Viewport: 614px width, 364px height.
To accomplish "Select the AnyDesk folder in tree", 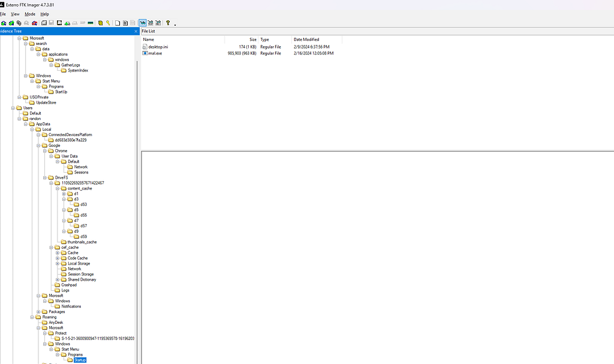I will pyautogui.click(x=56, y=323).
